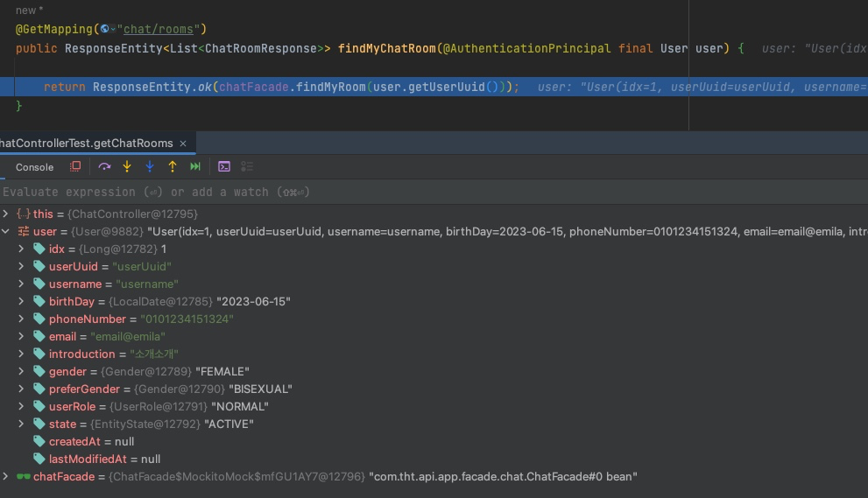Click the glasses icon beside chatFacade
The image size is (868, 498).
click(24, 476)
